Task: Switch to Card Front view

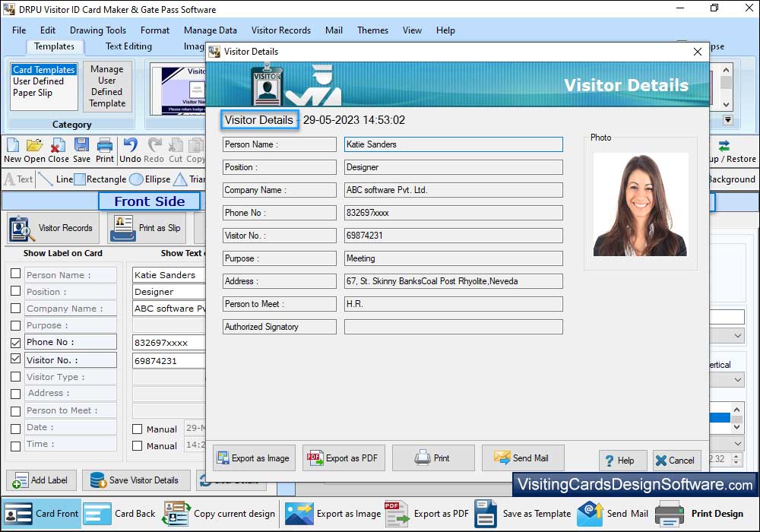Action: point(41,514)
